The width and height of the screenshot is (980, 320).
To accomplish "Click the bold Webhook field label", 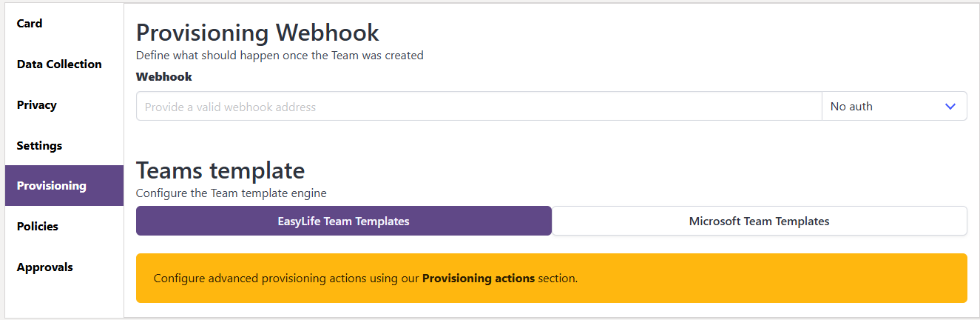I will (x=164, y=77).
